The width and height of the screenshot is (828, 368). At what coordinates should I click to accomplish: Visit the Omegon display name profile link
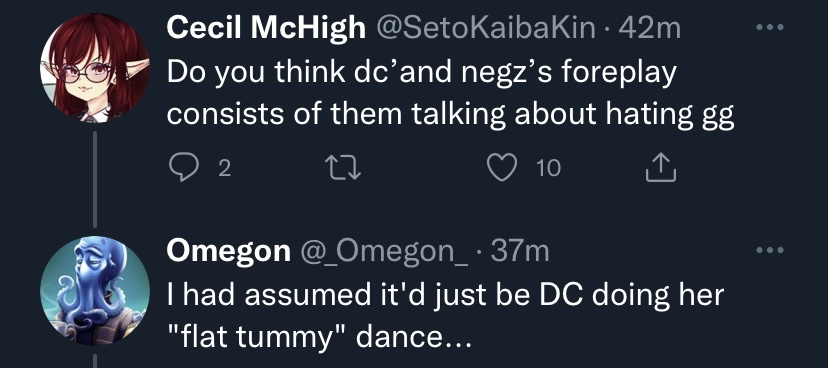[229, 252]
